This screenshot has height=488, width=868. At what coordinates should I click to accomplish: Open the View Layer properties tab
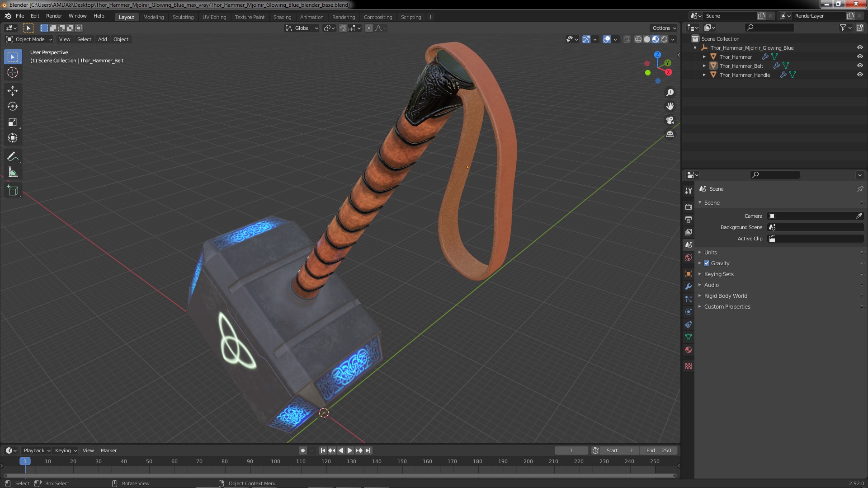[689, 232]
